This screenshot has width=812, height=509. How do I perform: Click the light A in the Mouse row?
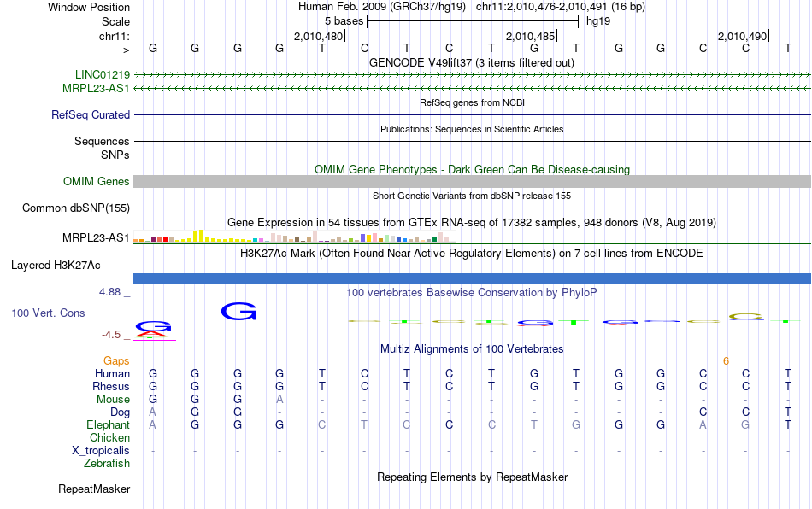click(279, 400)
